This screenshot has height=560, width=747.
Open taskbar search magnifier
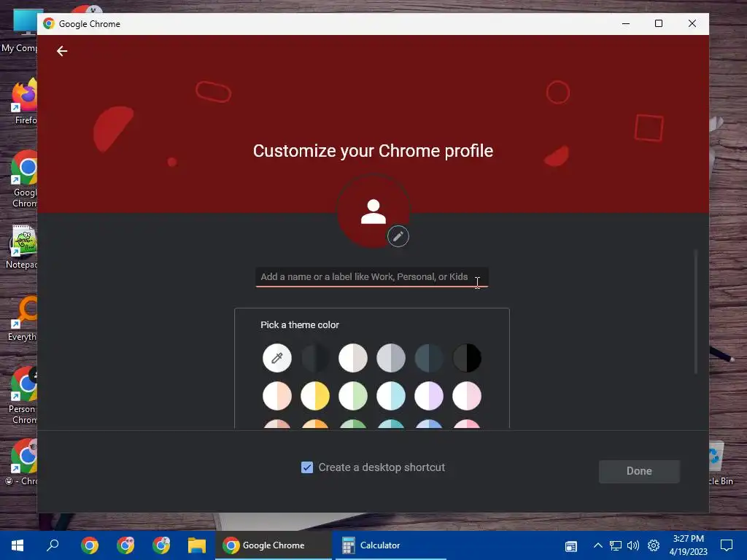53,545
